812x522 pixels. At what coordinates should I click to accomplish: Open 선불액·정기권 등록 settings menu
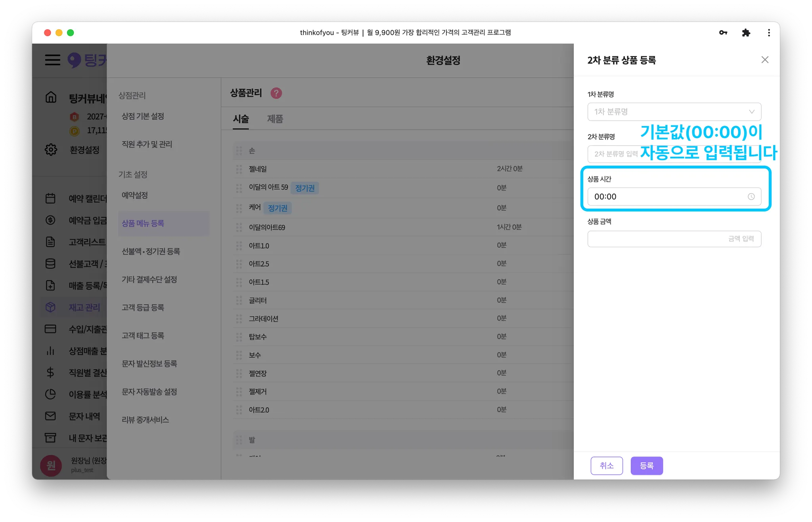[x=151, y=251]
